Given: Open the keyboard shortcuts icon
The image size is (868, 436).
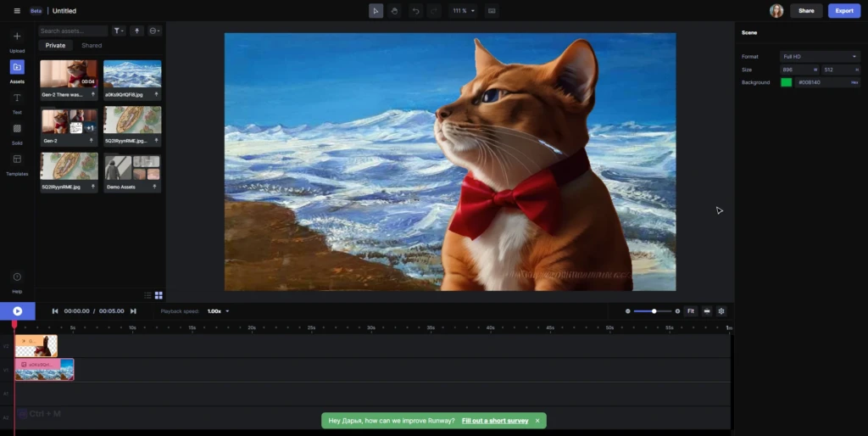Looking at the screenshot, I should pyautogui.click(x=492, y=10).
